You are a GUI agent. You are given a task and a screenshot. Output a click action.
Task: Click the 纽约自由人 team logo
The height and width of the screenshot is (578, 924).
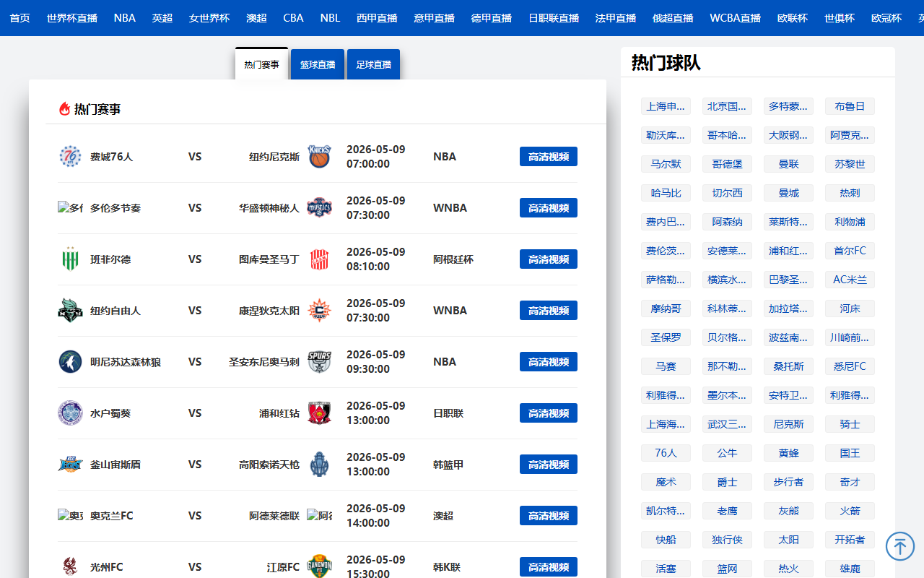point(70,311)
